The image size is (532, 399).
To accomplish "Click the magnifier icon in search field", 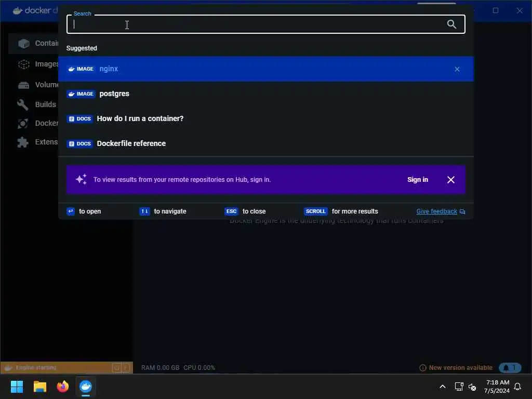I will [451, 24].
